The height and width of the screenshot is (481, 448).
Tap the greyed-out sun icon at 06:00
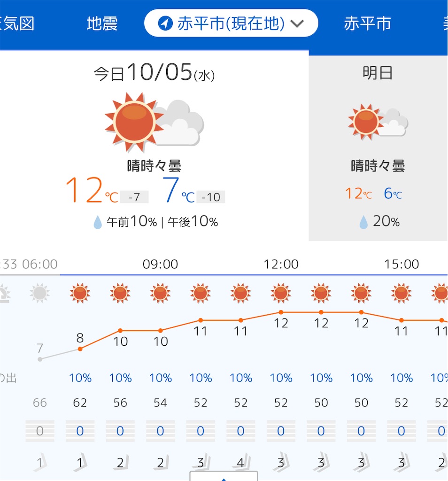[x=40, y=293]
